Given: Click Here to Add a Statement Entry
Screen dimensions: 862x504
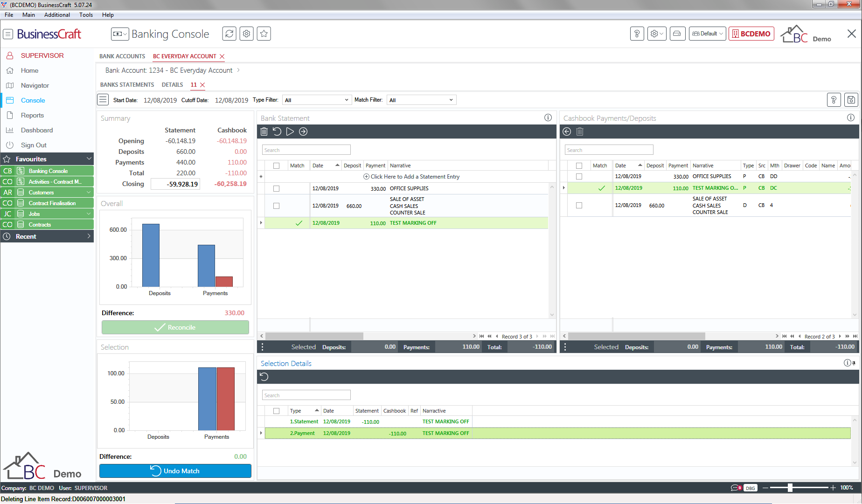Looking at the screenshot, I should (x=411, y=177).
